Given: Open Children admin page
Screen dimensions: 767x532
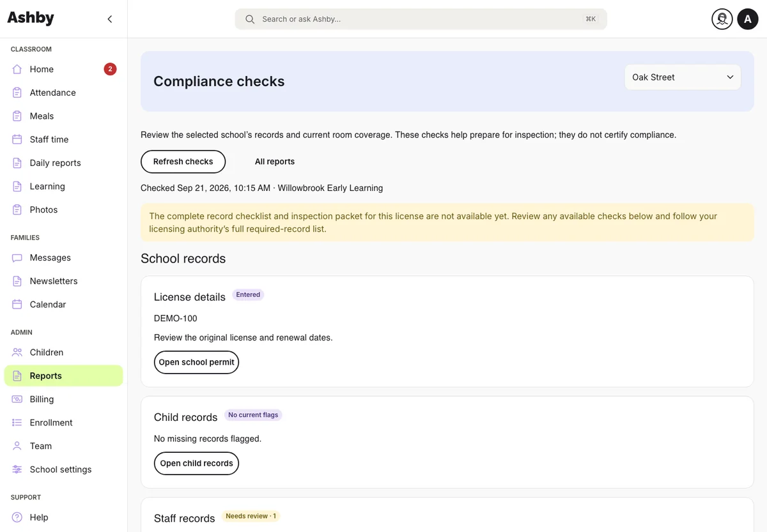Looking at the screenshot, I should tap(64, 353).
